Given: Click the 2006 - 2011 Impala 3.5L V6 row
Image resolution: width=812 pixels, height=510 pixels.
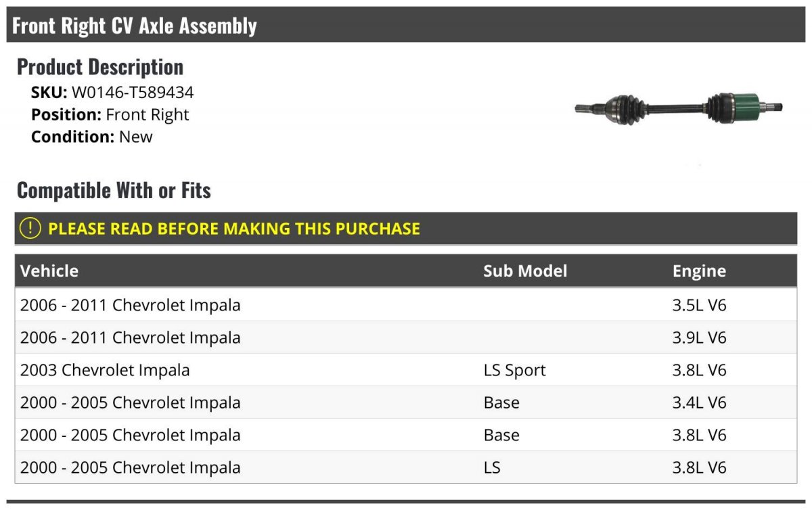Looking at the screenshot, I should [x=406, y=305].
